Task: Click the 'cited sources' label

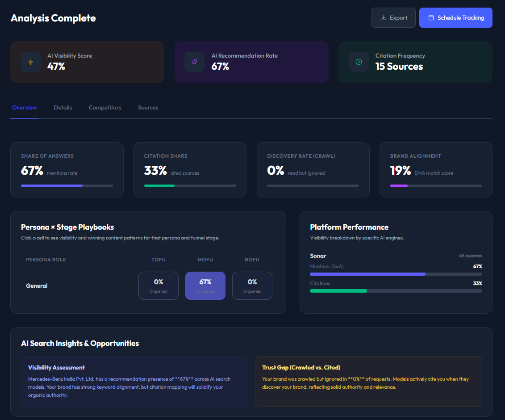Action: click(x=185, y=173)
